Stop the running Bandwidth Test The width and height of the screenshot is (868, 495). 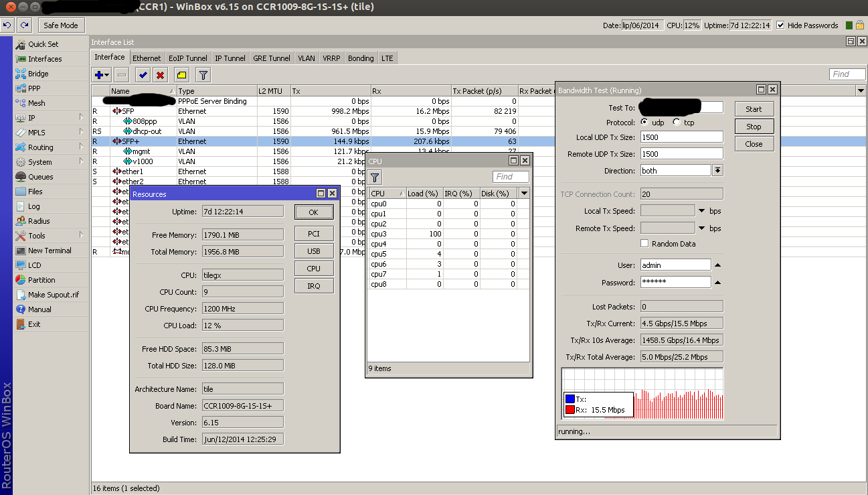point(754,127)
